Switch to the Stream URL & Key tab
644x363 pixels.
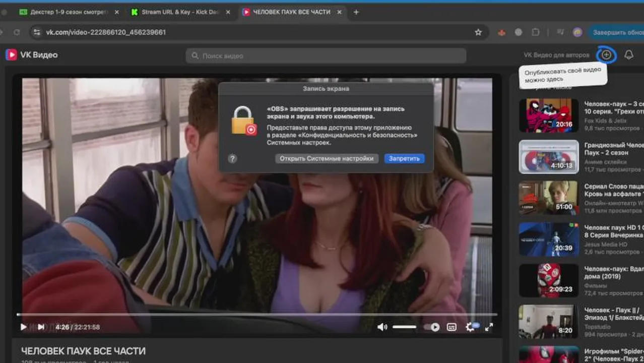(x=180, y=12)
